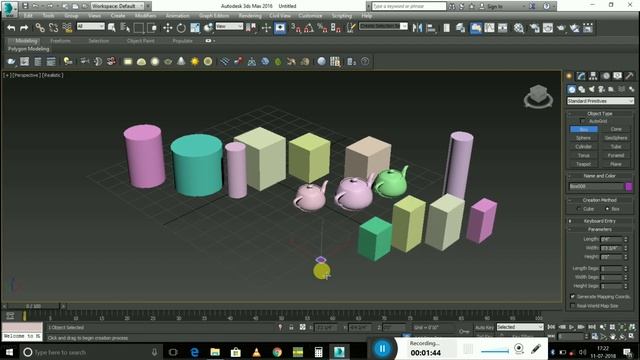Collapse the Parameters rollout
Viewport: 640px width, 360px height.
click(x=599, y=229)
